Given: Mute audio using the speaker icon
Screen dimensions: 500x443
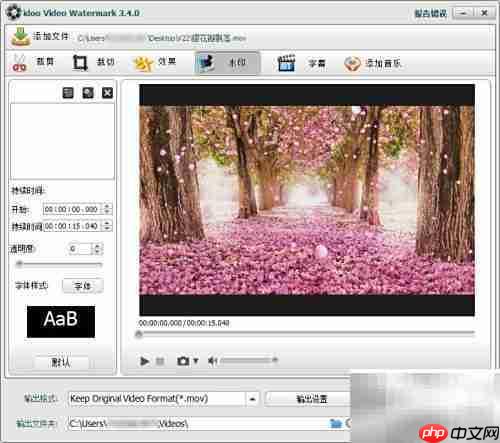Looking at the screenshot, I should (x=212, y=361).
